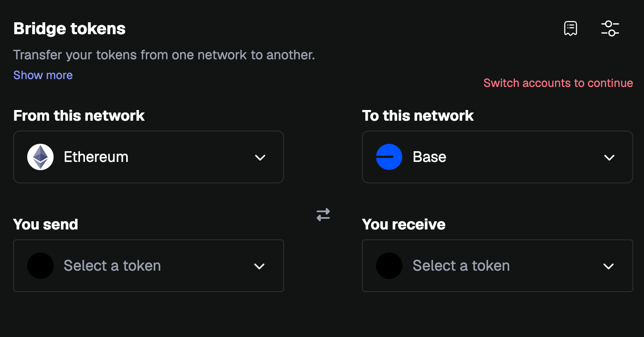Screen dimensions: 644x337
Task: Open the Base destination network dropdown
Action: coord(498,157)
